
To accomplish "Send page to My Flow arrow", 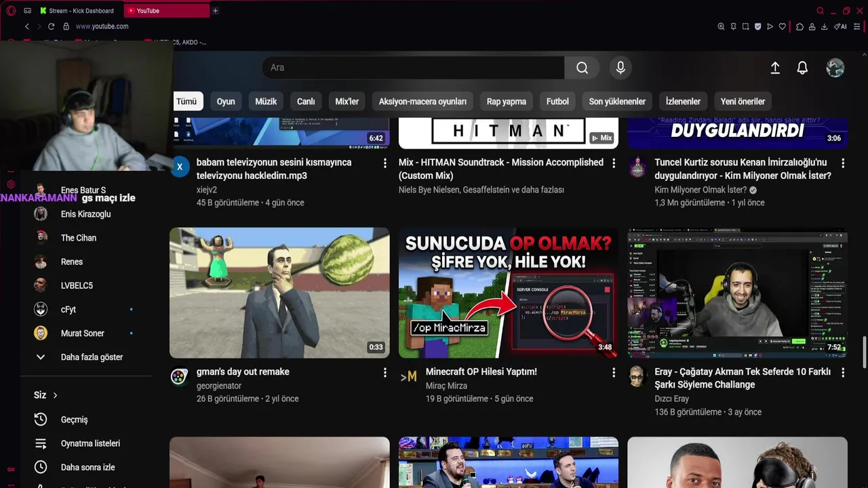I will pos(770,26).
